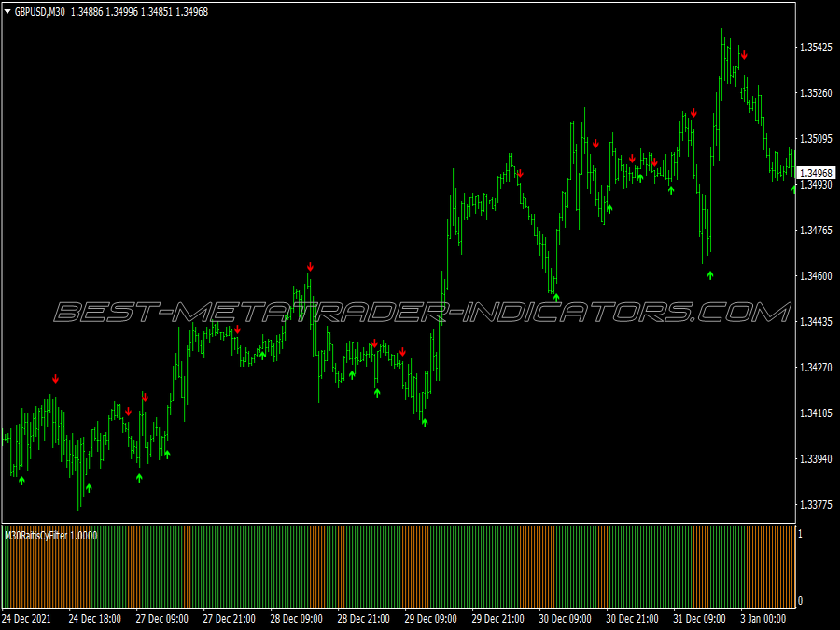This screenshot has width=840, height=630.
Task: Click the 30 Dec 09:00 time label
Action: (566, 618)
